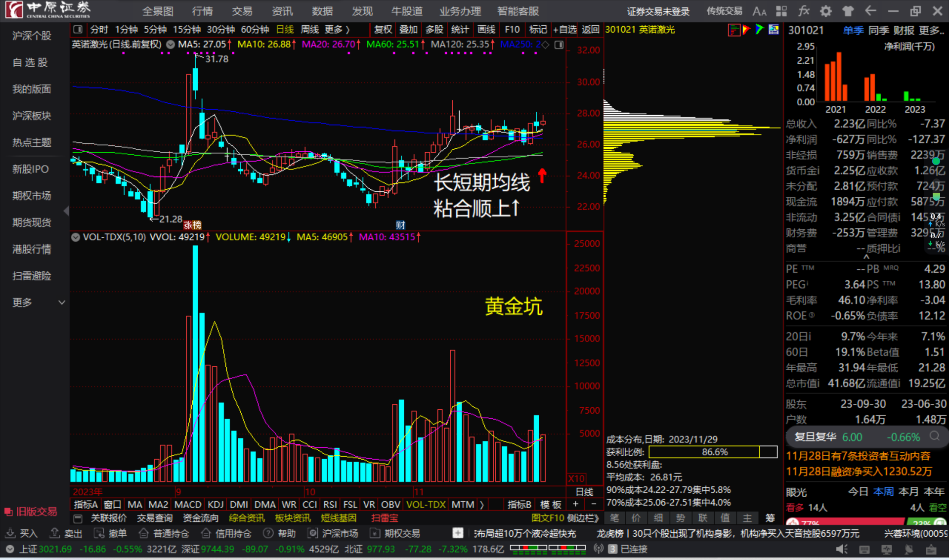This screenshot has height=560, width=949.
Task: Click the 复权 button
Action: pos(383,30)
